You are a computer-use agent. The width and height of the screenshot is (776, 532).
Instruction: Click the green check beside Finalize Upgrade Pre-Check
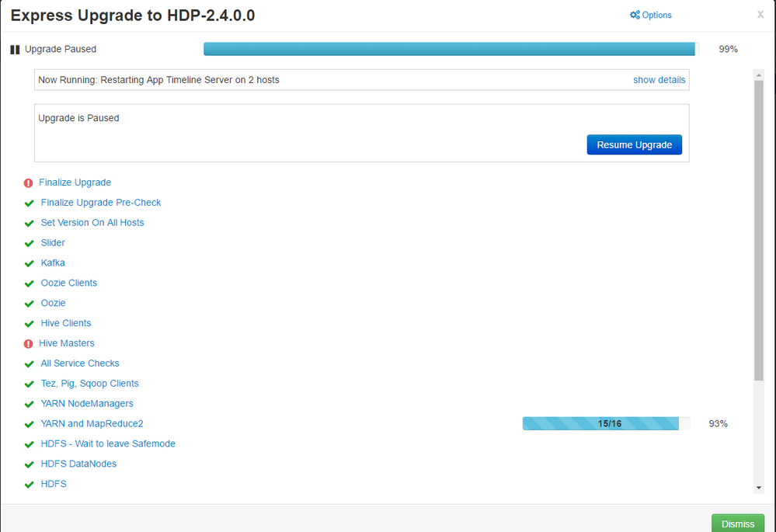30,203
